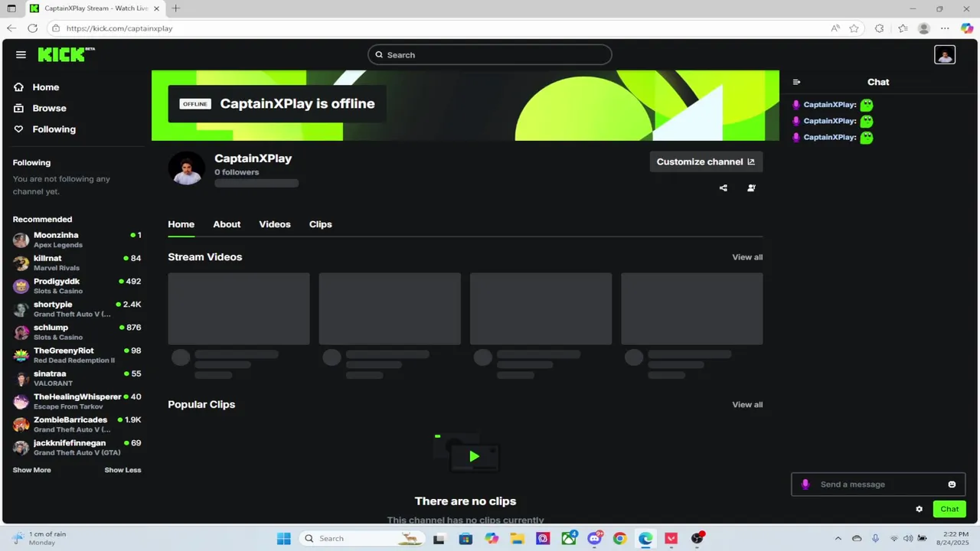
Task: Open ZombieBarricades channel from Recommended
Action: (x=77, y=424)
